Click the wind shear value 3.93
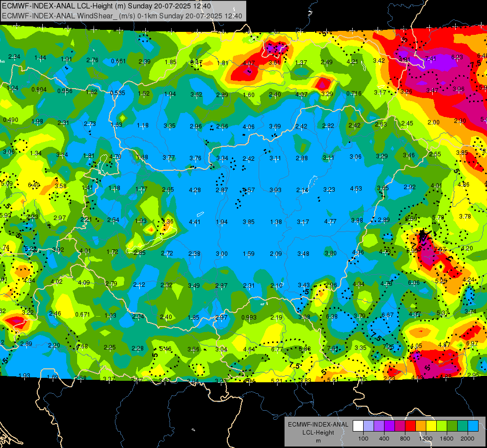 (x=276, y=190)
